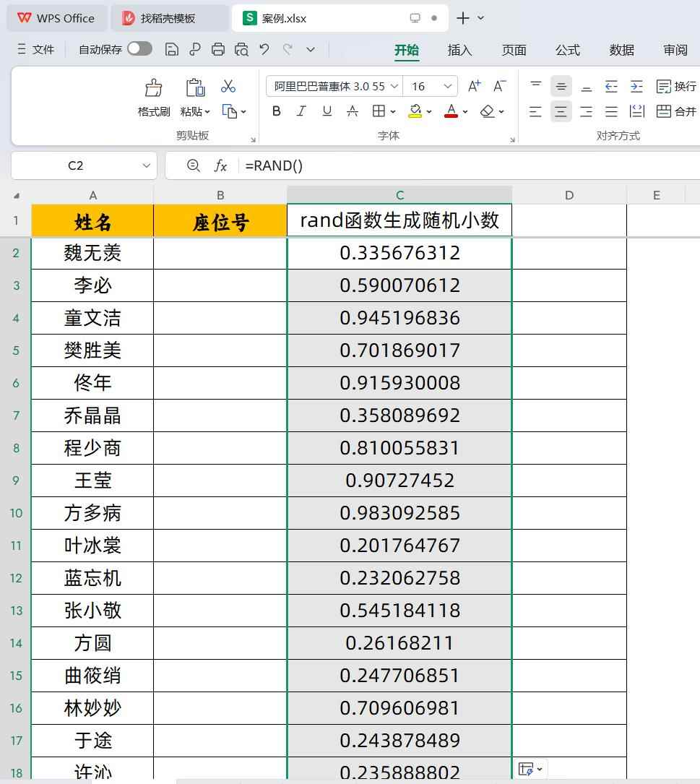Open the Copy options dropdown arrow

pos(243,112)
